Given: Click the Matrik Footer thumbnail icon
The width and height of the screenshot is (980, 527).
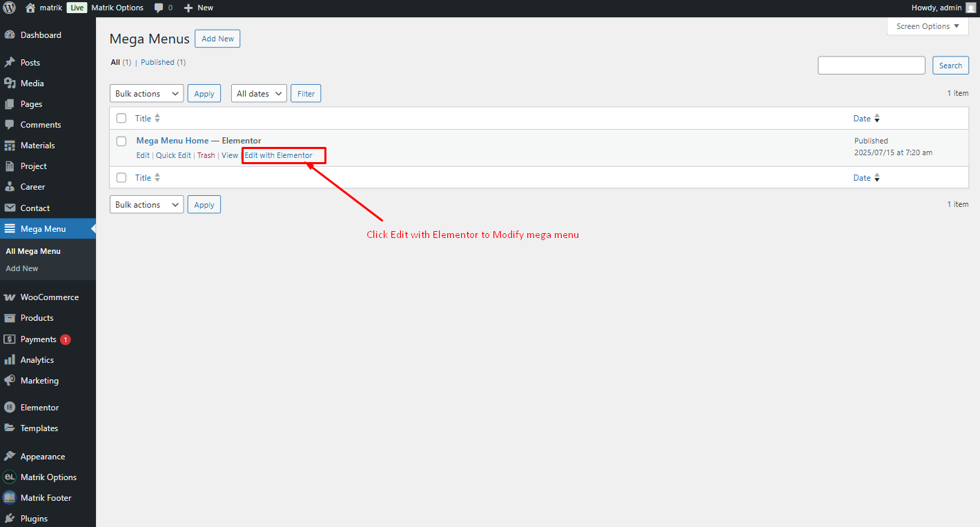Looking at the screenshot, I should point(10,498).
